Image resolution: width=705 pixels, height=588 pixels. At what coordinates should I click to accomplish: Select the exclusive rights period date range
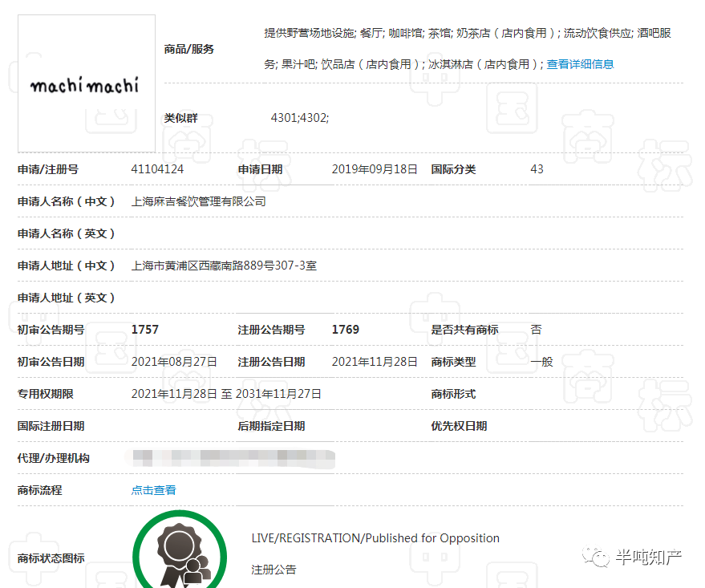[226, 394]
